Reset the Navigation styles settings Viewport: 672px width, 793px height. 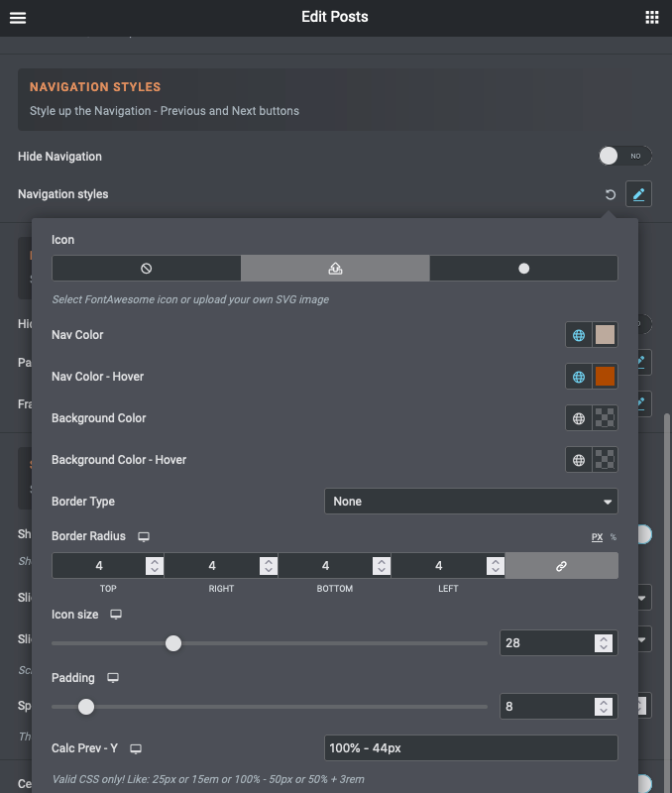click(x=611, y=194)
